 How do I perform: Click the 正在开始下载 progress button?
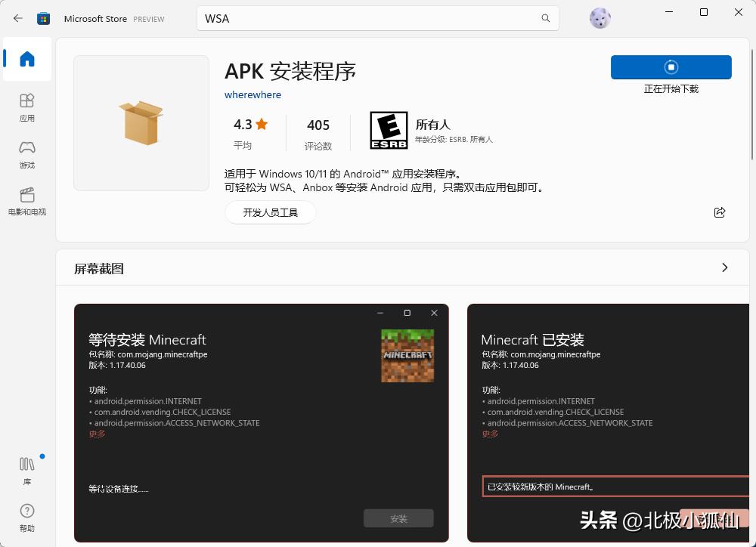click(x=671, y=66)
